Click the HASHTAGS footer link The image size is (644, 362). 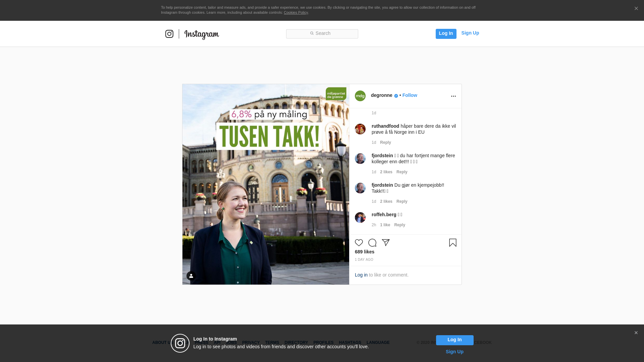point(350,343)
